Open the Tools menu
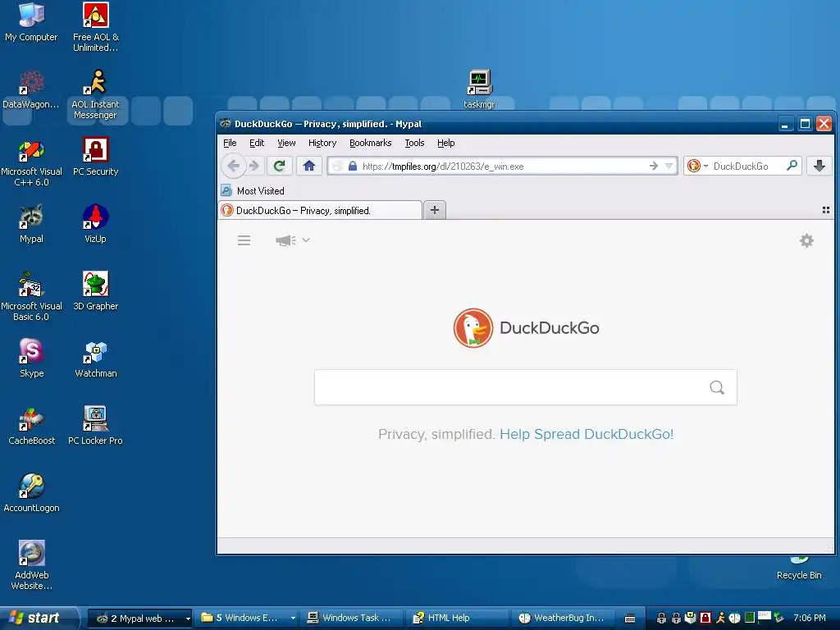Image resolution: width=840 pixels, height=630 pixels. (x=414, y=143)
